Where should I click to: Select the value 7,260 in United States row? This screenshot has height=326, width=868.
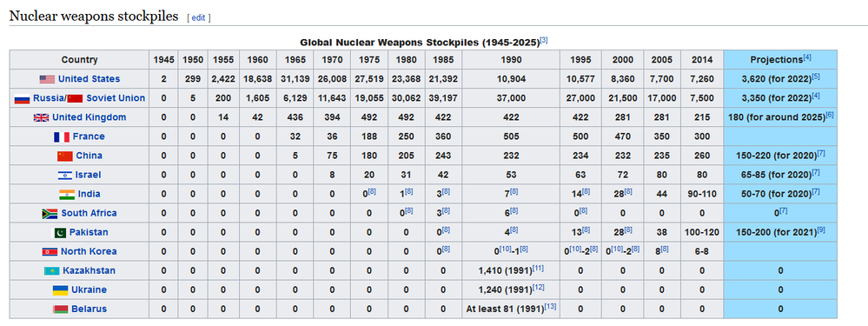[x=702, y=79]
